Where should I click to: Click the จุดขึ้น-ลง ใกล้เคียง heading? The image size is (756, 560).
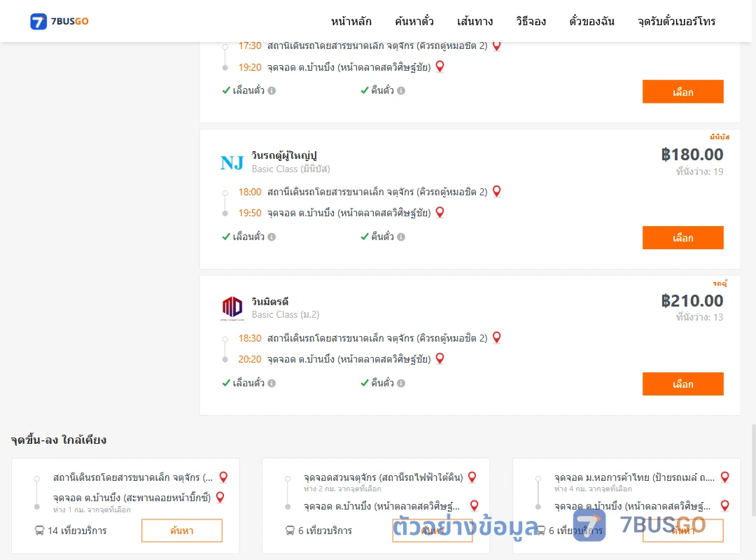tap(58, 440)
